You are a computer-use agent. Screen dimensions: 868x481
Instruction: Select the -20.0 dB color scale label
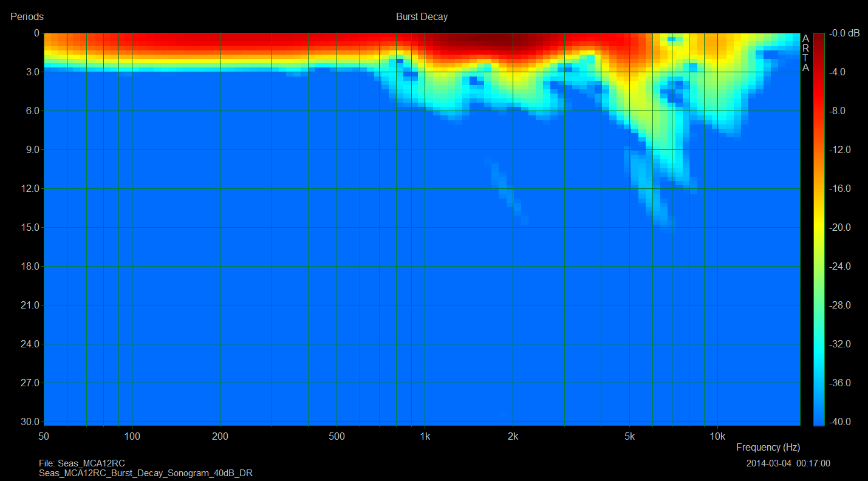(844, 228)
